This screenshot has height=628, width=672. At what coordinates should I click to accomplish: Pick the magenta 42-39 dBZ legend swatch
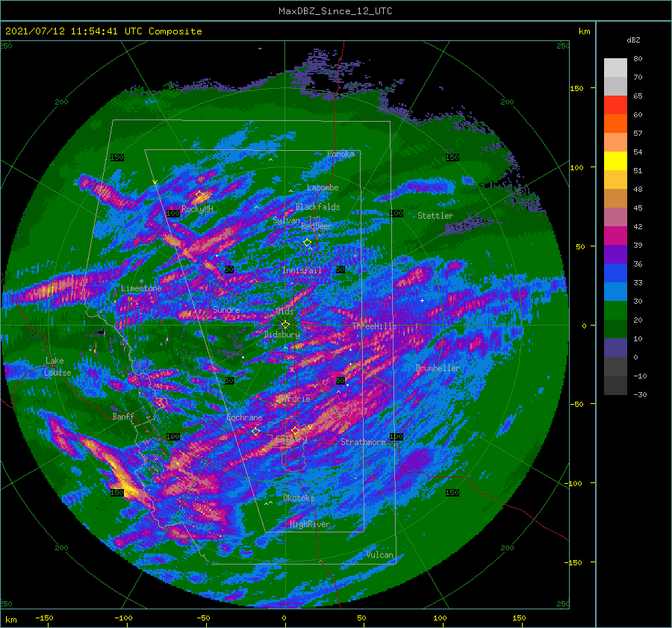pyautogui.click(x=615, y=236)
